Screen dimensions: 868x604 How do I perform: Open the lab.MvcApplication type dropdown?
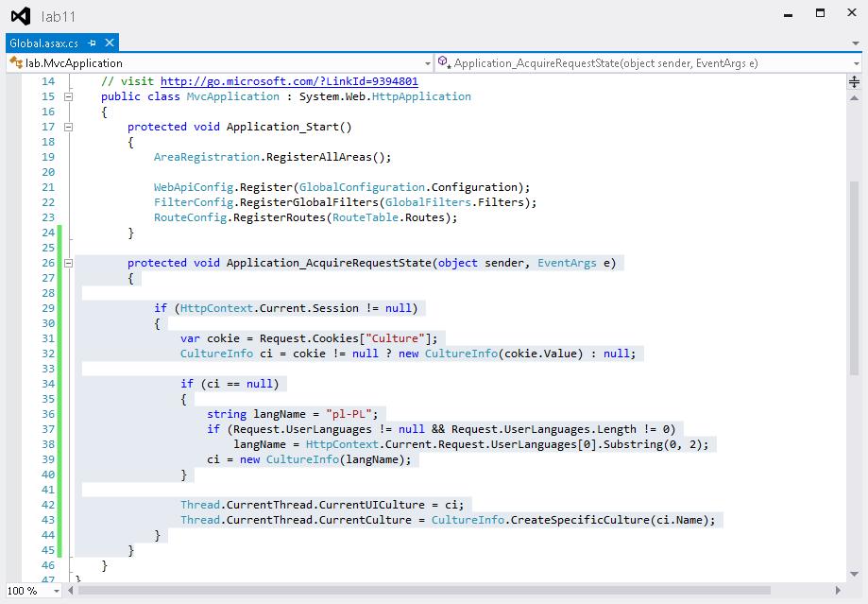pyautogui.click(x=427, y=63)
